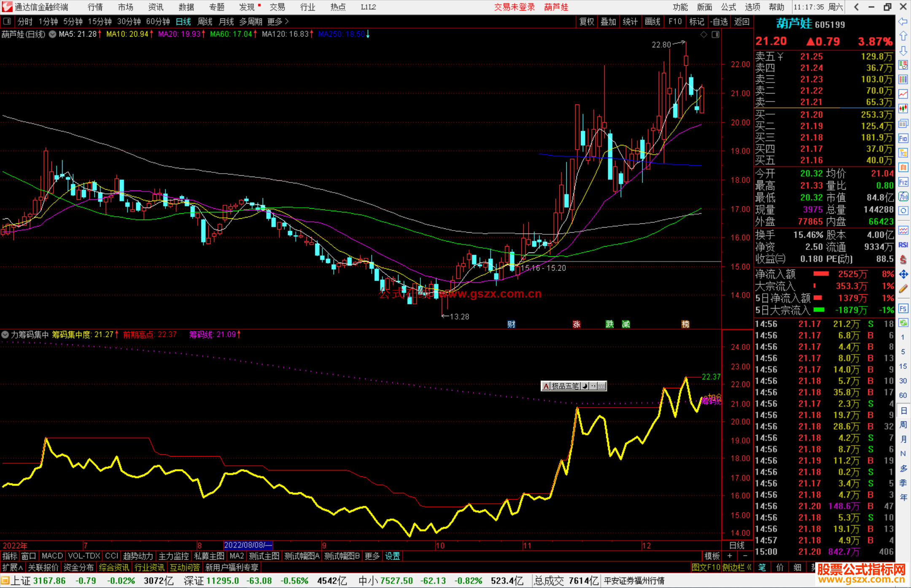Click the RSI indicator sidebar icon
911x588 pixels.
[903, 245]
